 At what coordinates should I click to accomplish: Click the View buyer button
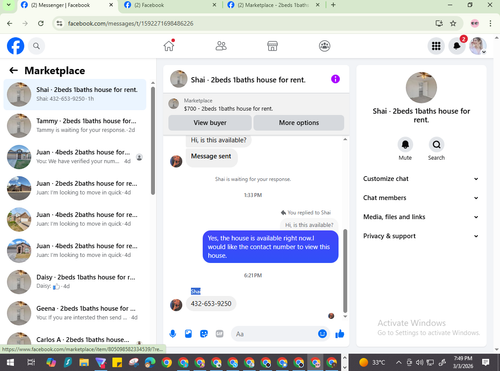tap(210, 123)
